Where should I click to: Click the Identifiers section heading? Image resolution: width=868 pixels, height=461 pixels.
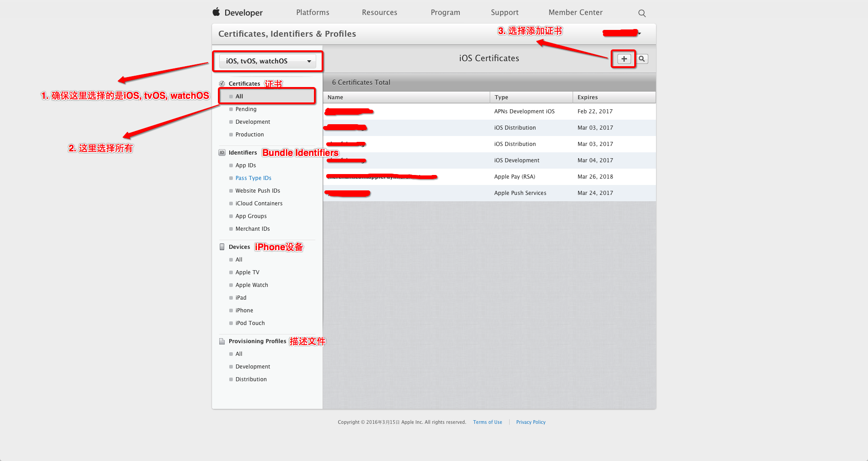tap(243, 153)
